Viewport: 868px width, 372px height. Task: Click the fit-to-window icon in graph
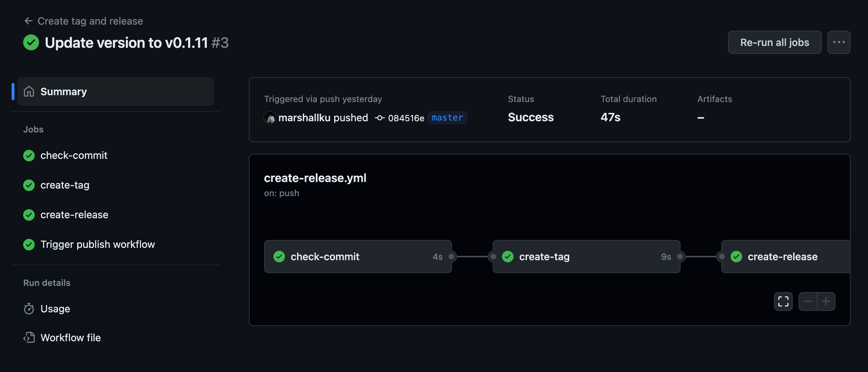pos(783,301)
